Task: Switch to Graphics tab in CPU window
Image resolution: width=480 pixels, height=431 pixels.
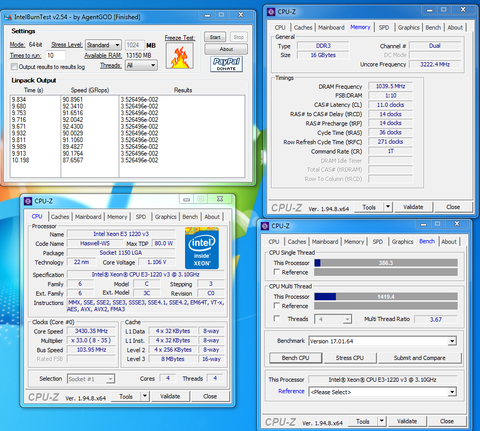Action: tap(165, 217)
